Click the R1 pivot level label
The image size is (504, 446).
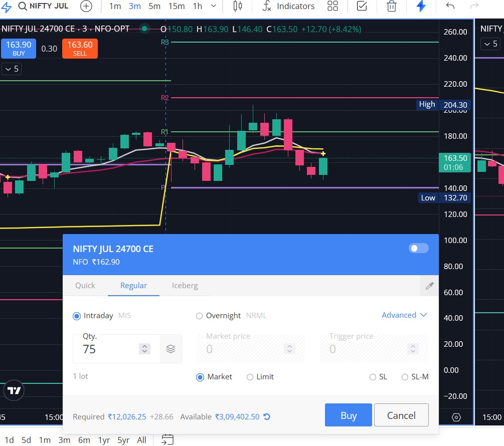164,132
